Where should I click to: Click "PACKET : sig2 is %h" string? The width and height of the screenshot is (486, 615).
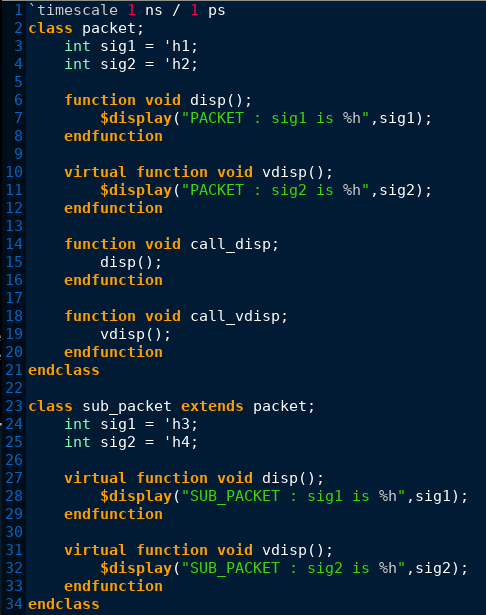275,190
